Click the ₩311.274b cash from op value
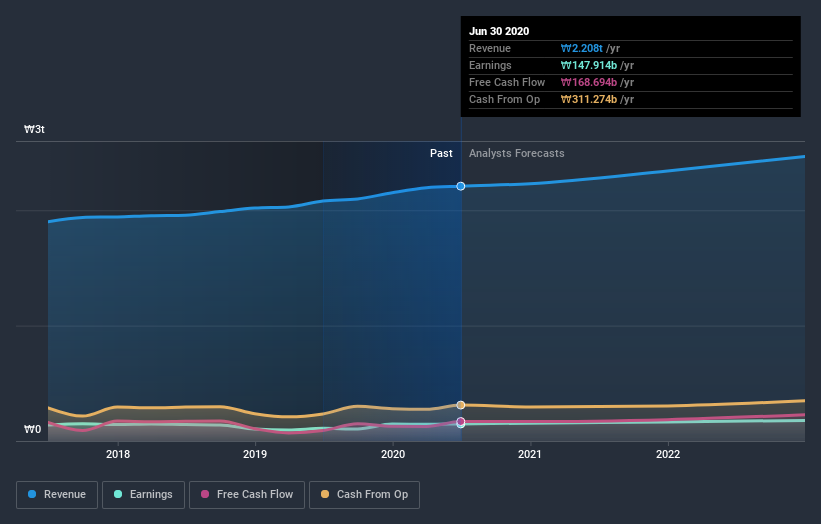Viewport: 821px width, 524px height. click(x=589, y=99)
